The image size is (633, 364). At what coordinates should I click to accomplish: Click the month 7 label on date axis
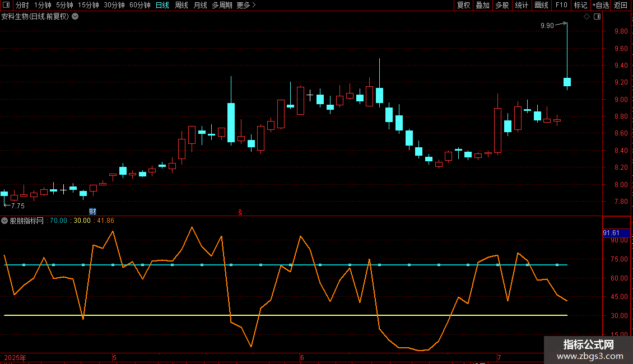point(499,357)
